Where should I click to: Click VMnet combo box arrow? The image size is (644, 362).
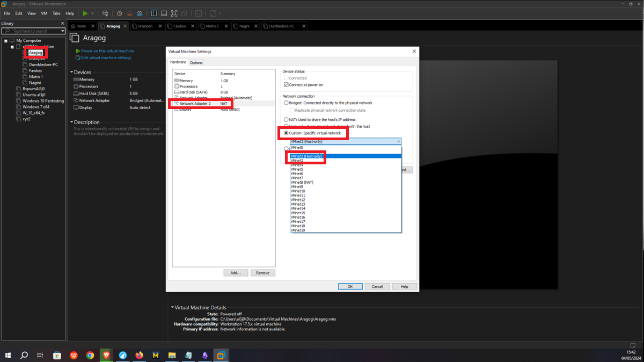[x=398, y=141]
